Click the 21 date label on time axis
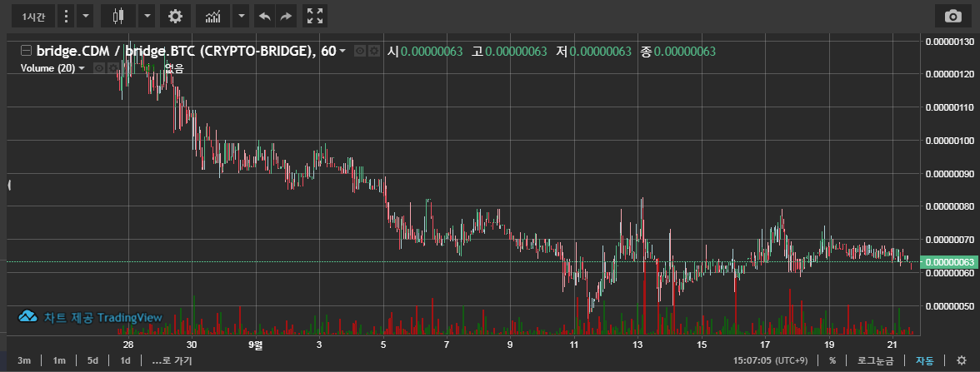The image size is (980, 372). [x=892, y=345]
